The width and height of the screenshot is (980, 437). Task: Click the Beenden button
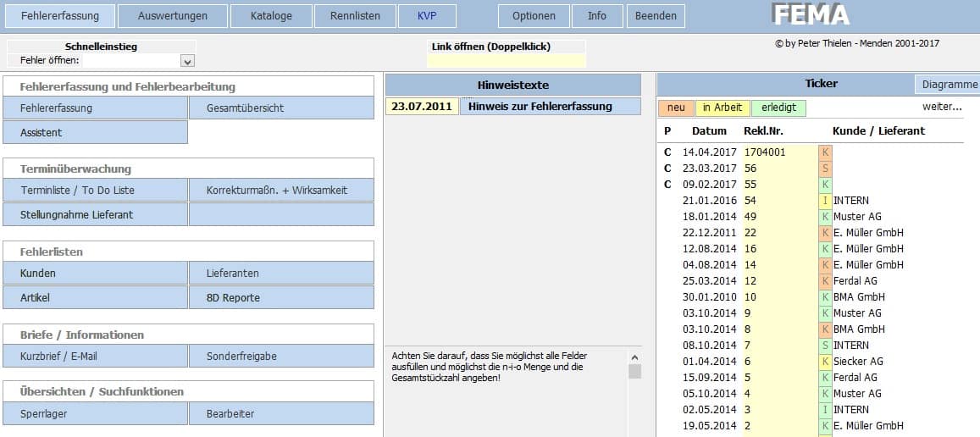(x=656, y=16)
